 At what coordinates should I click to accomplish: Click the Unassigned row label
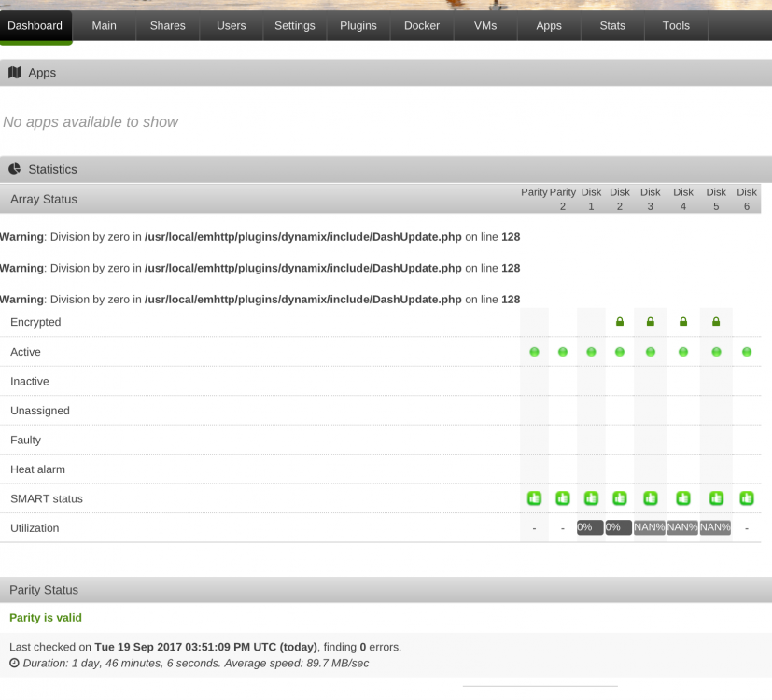coord(40,411)
